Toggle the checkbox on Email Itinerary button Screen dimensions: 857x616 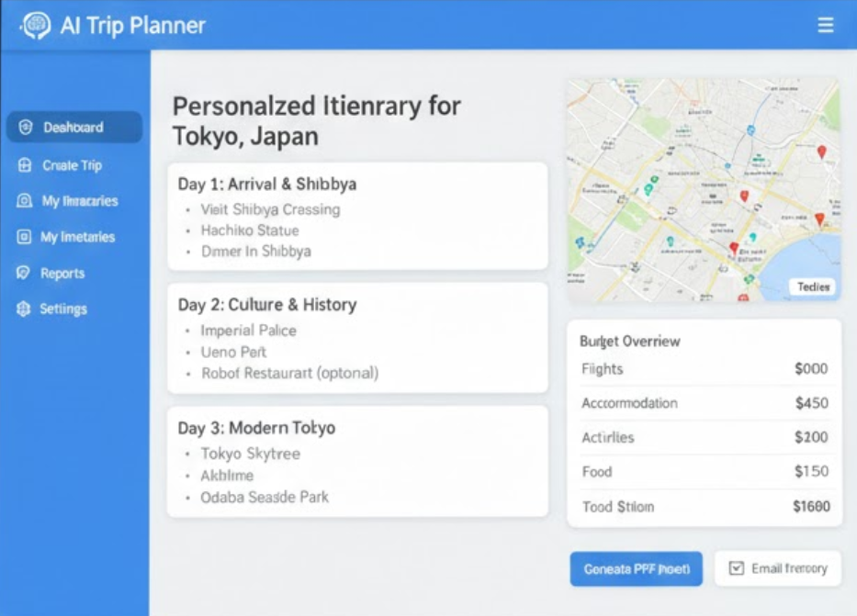click(736, 569)
